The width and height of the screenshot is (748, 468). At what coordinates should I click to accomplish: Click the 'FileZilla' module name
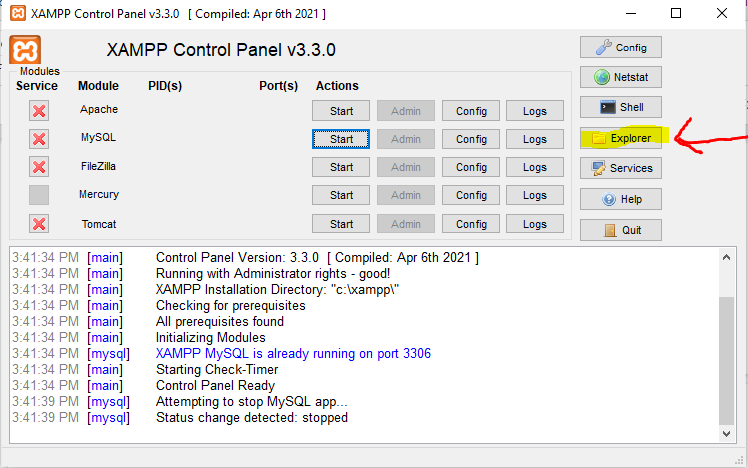pyautogui.click(x=98, y=166)
